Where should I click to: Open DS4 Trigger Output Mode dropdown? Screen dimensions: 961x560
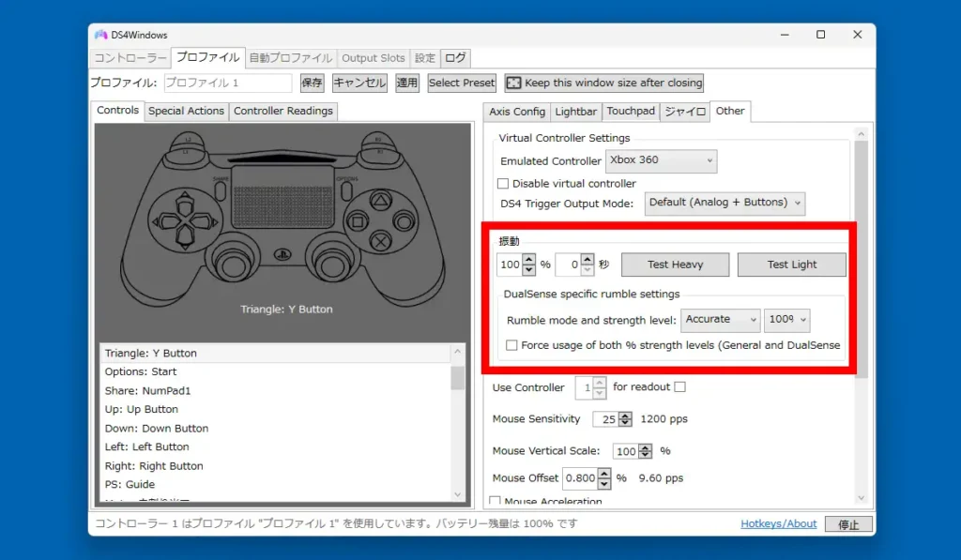point(725,203)
